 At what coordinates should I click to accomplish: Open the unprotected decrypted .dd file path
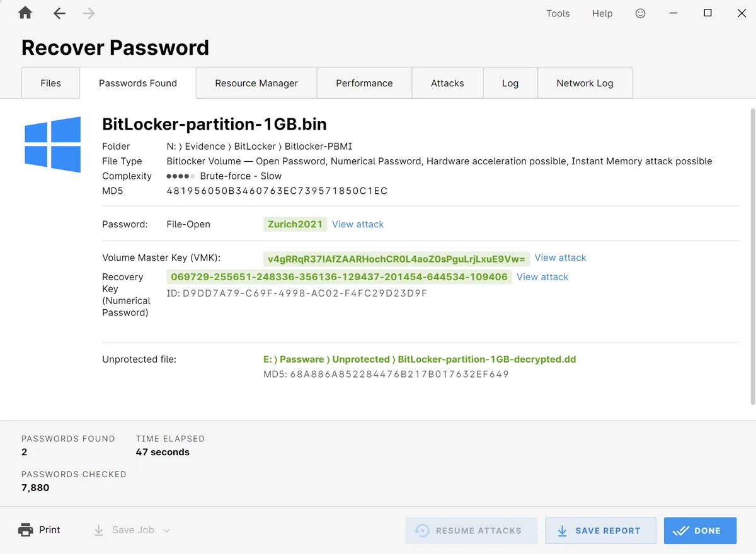point(420,359)
